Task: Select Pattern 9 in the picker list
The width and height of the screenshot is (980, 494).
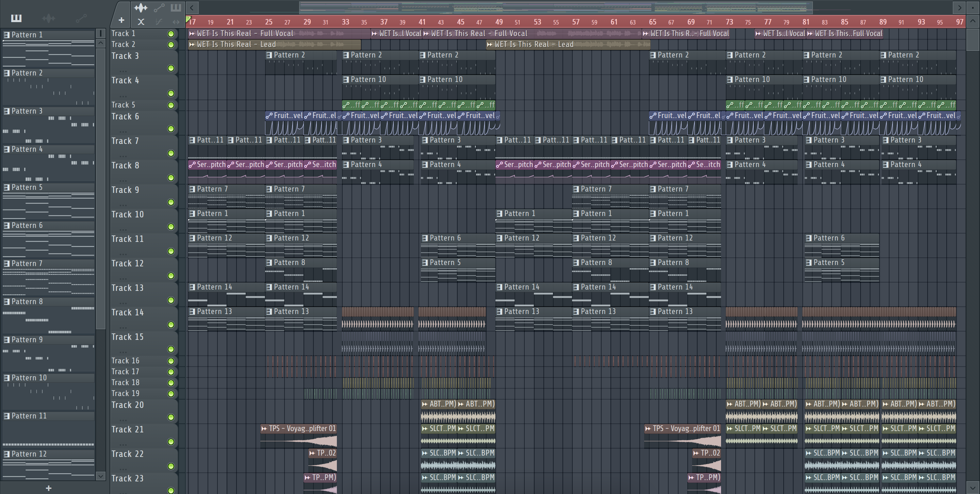Action: coord(27,340)
